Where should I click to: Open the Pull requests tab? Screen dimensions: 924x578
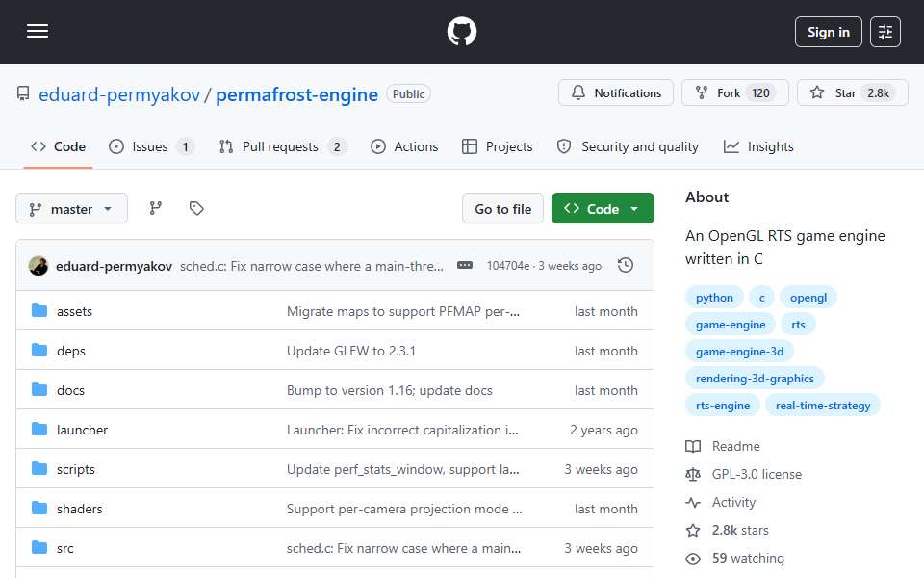282,146
